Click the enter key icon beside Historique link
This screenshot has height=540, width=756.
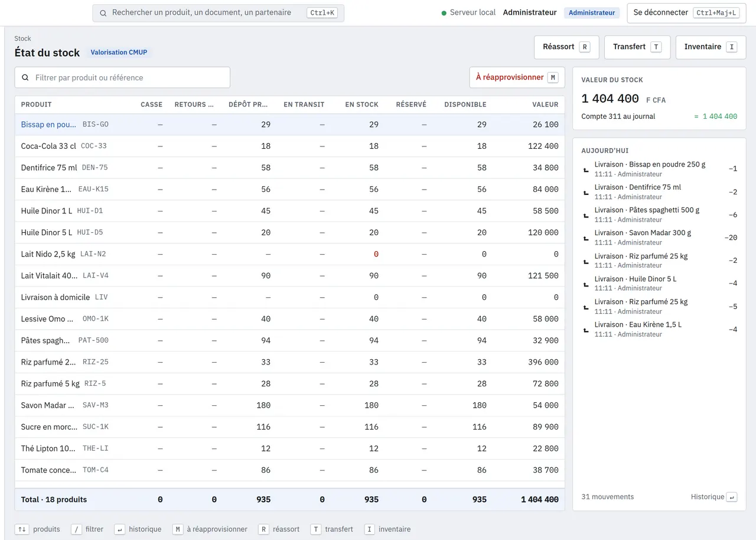click(x=732, y=497)
